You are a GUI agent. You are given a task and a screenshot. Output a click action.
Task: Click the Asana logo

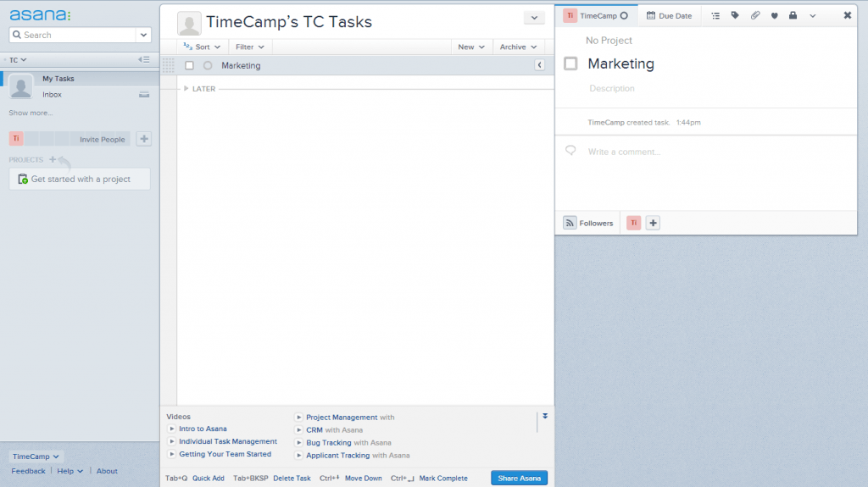click(x=40, y=15)
